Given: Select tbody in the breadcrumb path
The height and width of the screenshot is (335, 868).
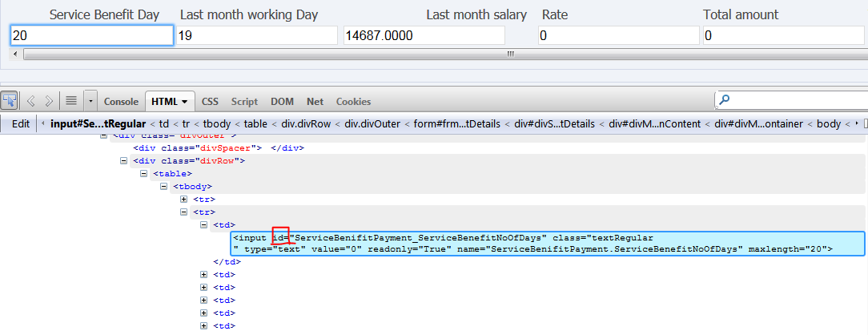Looking at the screenshot, I should (x=215, y=124).
